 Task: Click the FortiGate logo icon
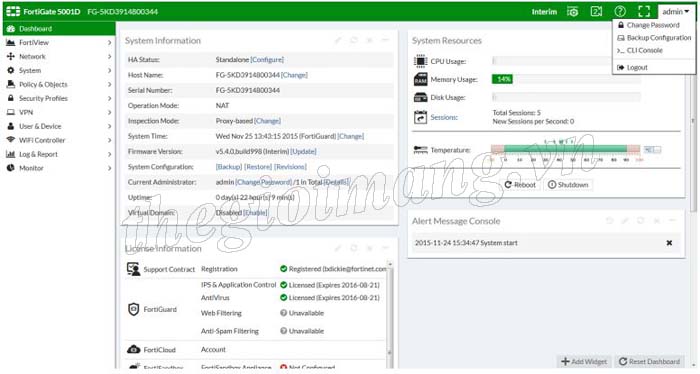click(13, 12)
